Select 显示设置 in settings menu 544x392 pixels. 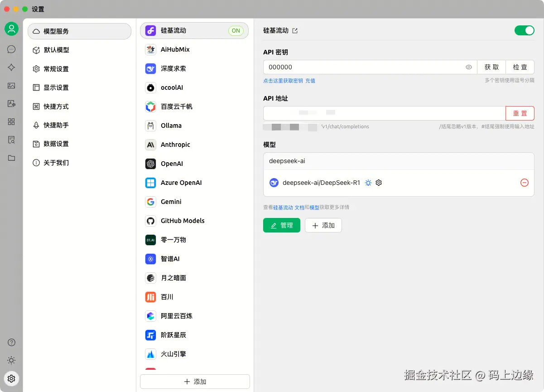tap(56, 87)
